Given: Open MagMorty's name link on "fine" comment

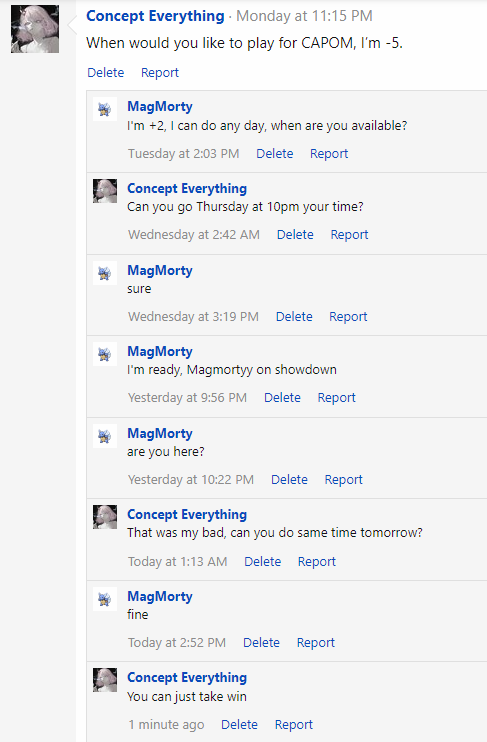Looking at the screenshot, I should pos(160,596).
